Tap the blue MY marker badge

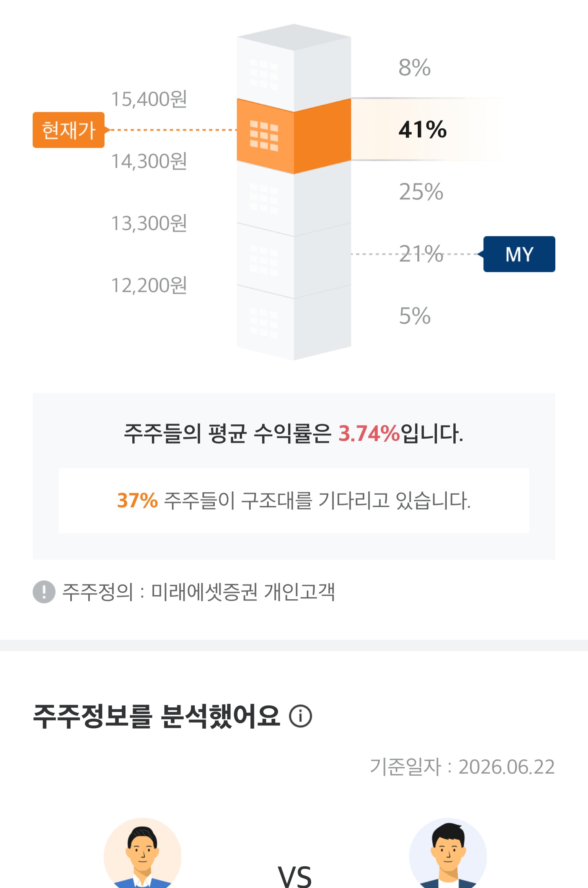tap(519, 254)
